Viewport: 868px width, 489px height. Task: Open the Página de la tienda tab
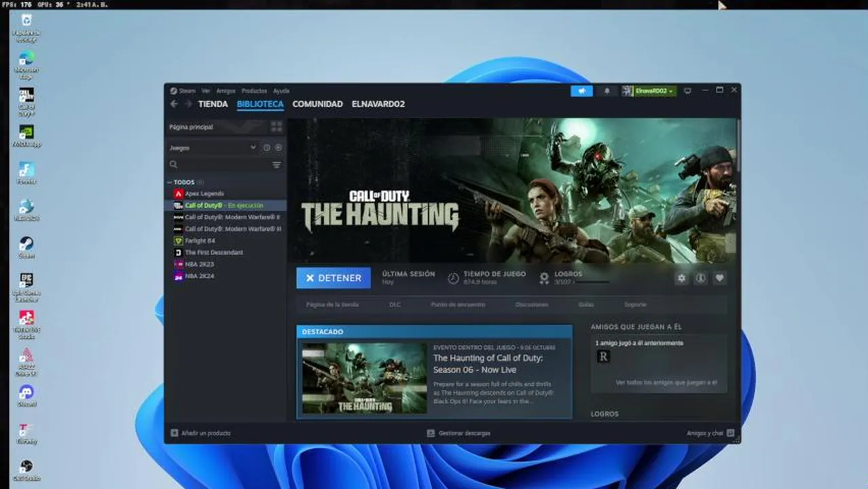coord(332,305)
